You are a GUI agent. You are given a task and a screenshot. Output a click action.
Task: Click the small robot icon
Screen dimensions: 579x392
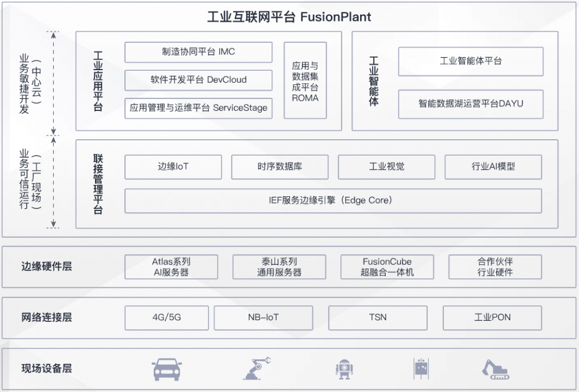[344, 369]
